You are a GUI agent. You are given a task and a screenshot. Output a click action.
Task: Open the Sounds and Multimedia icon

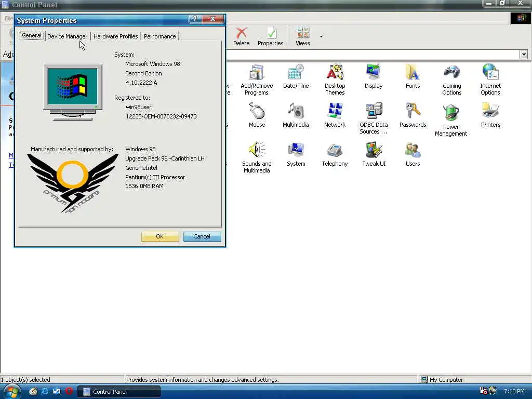257,157
